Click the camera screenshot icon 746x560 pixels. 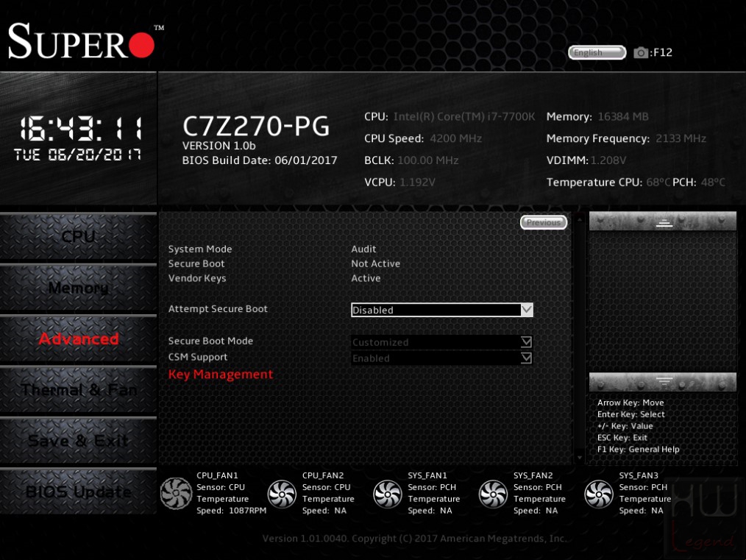[x=640, y=52]
